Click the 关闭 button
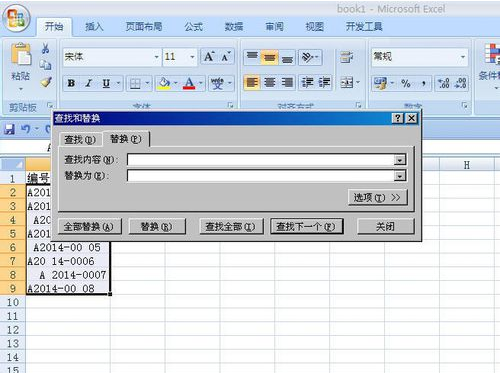 385,227
